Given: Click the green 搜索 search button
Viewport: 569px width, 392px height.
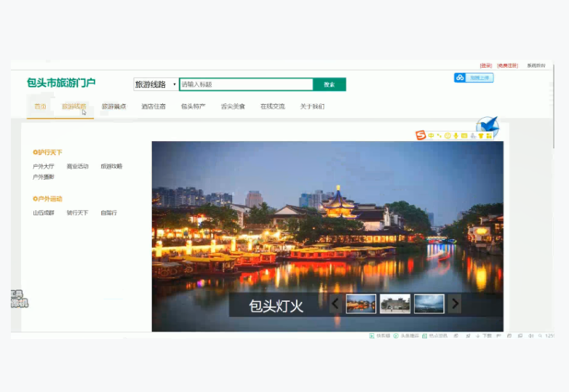Looking at the screenshot, I should (x=330, y=84).
